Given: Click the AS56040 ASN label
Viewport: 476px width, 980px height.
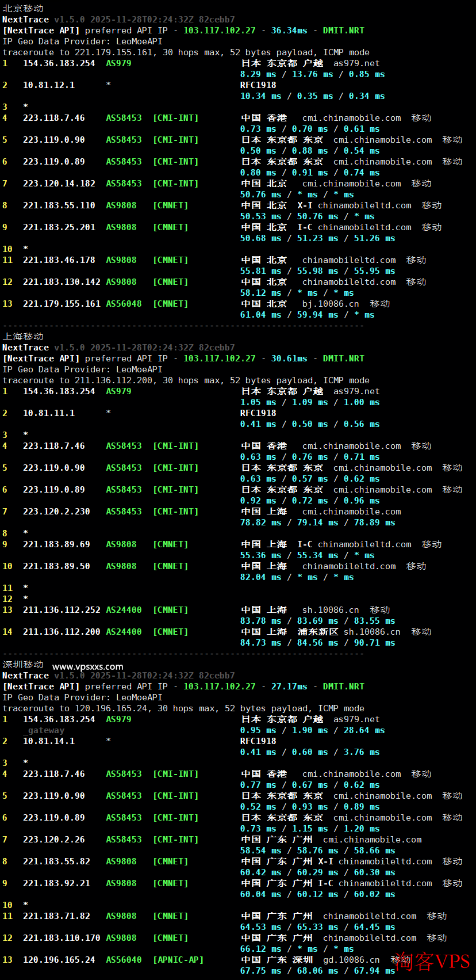Looking at the screenshot, I should 124,960.
